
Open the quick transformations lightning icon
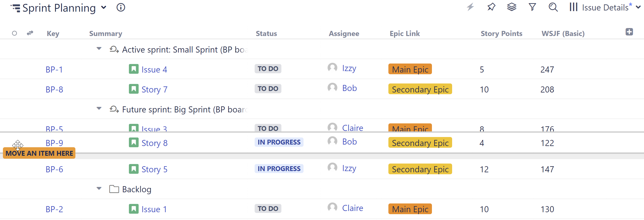[x=471, y=8]
